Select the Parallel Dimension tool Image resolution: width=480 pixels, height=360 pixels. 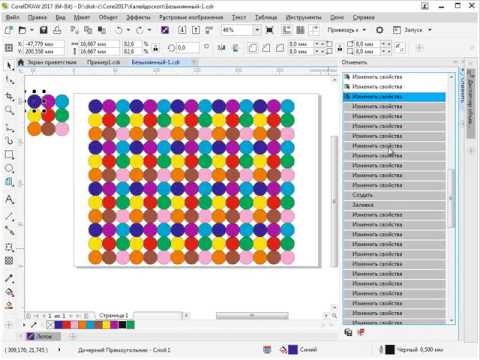point(9,217)
